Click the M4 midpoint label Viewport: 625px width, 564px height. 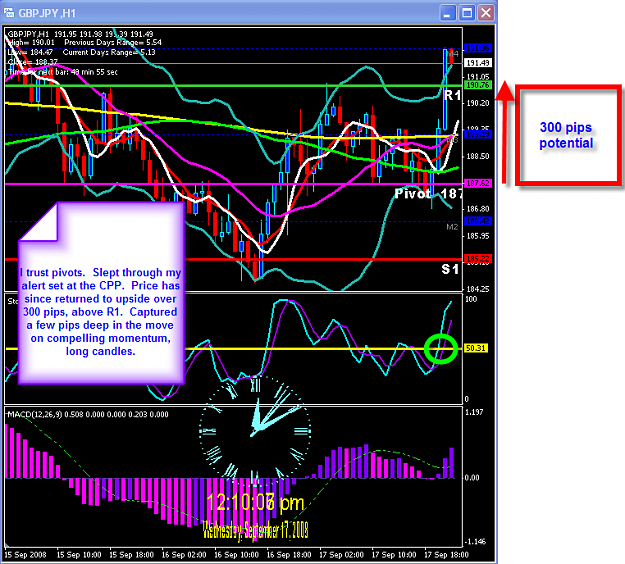pos(453,53)
